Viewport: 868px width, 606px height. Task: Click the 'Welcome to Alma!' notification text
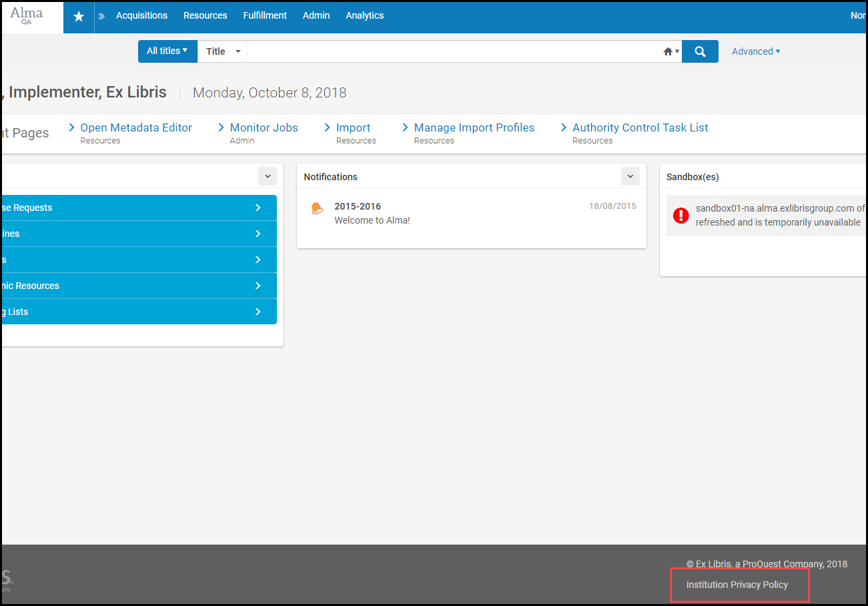click(372, 220)
